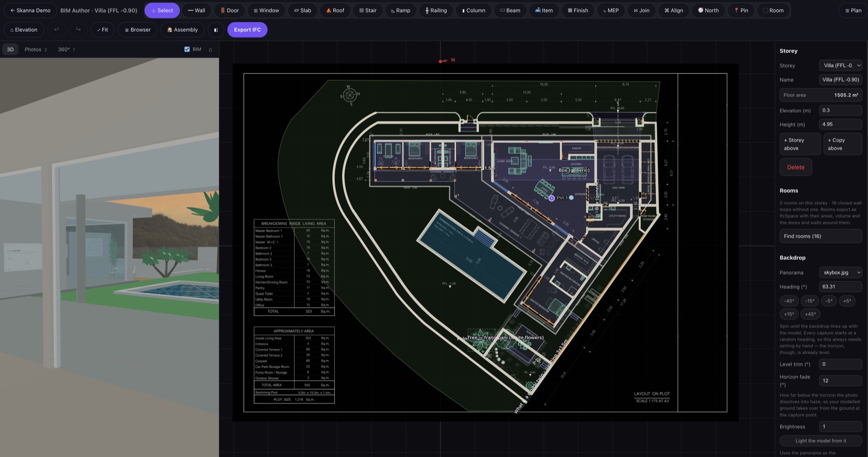Click the Box (generic) label on plan
Screen dimensions: 868x457
pyautogui.click(x=574, y=170)
